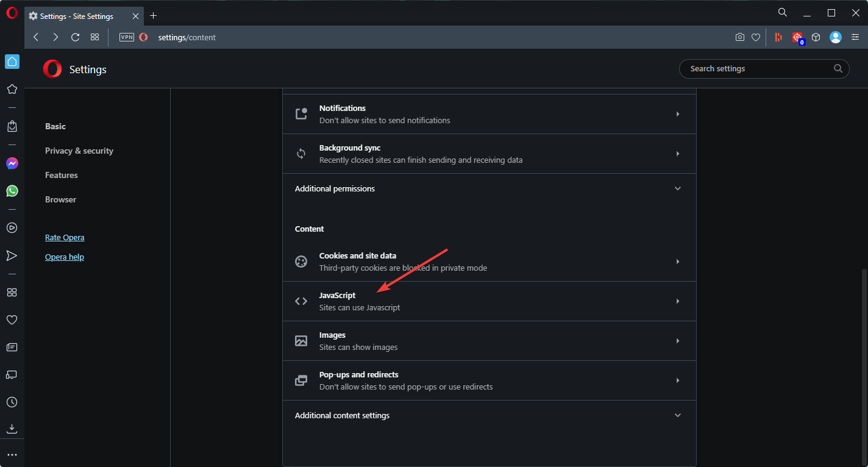Open JavaScript content settings
The width and height of the screenshot is (868, 467).
489,301
